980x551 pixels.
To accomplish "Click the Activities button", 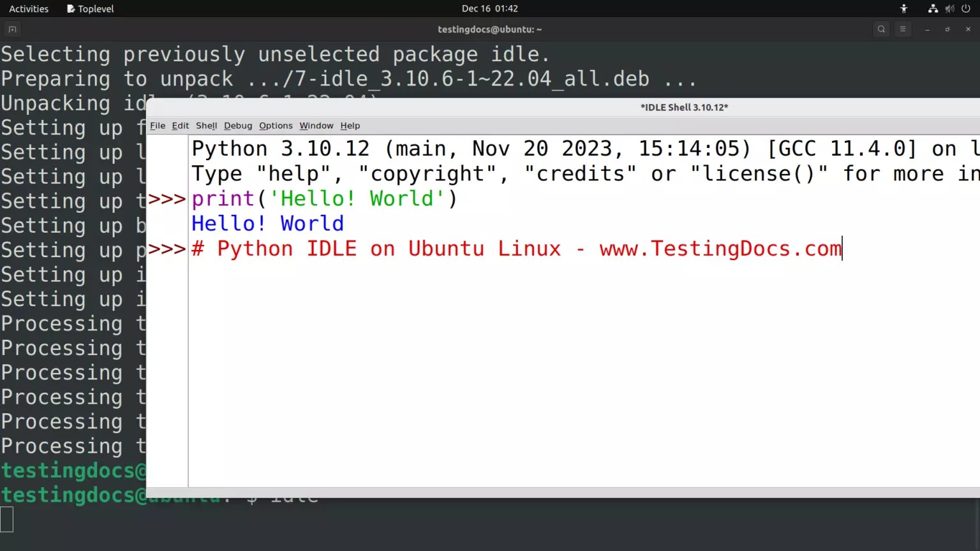I will pyautogui.click(x=29, y=9).
